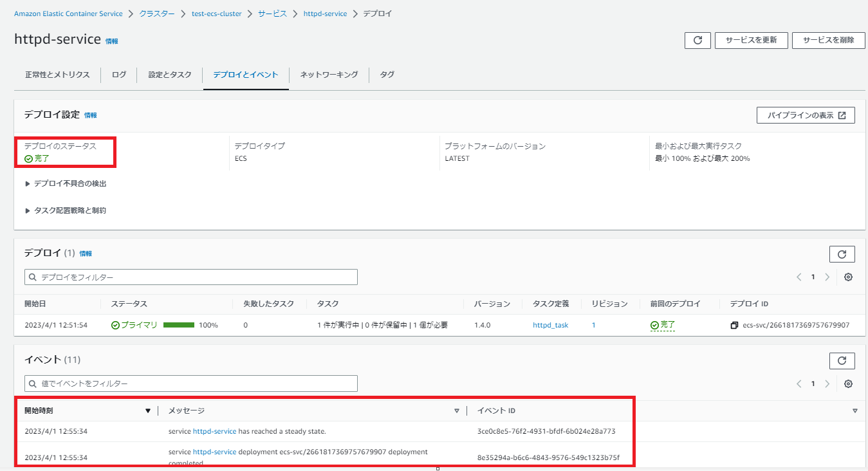This screenshot has height=471, width=868.
Task: Sort events using the メッセージ column arrow
Action: [x=457, y=411]
